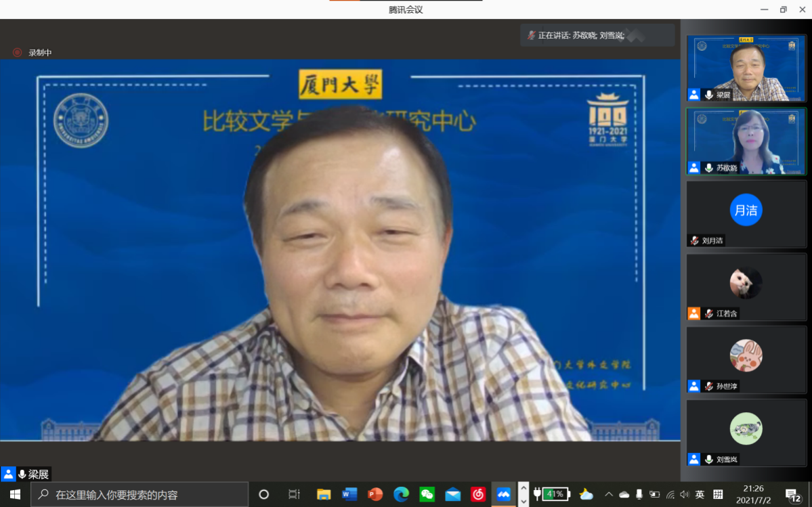Launch PowerPoint from the taskbar
The width and height of the screenshot is (812, 507).
click(375, 494)
